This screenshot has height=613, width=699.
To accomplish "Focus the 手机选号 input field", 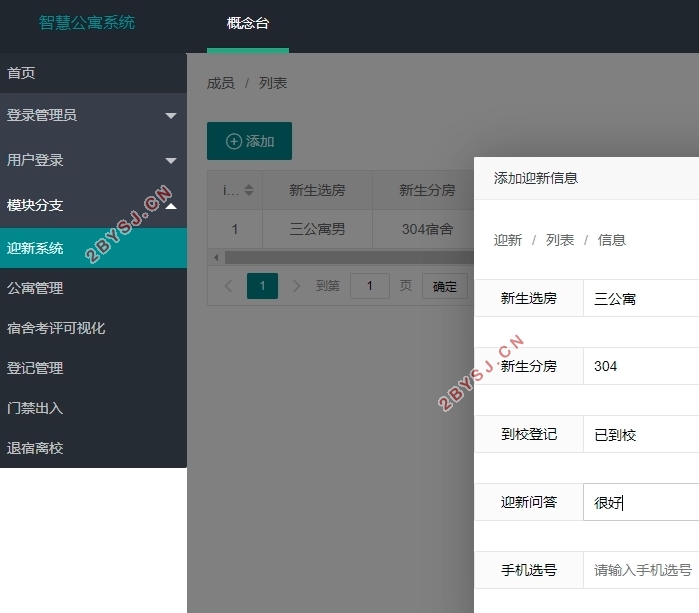I will (641, 570).
